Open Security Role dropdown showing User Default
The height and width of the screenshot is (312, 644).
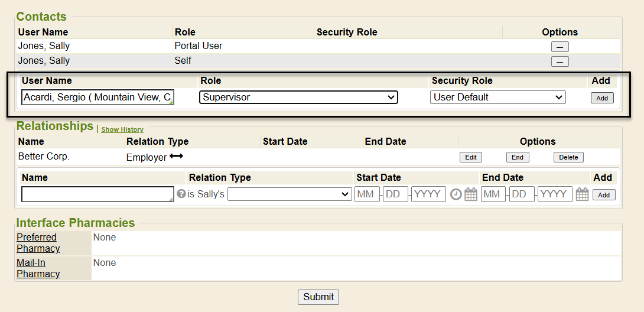(x=497, y=97)
